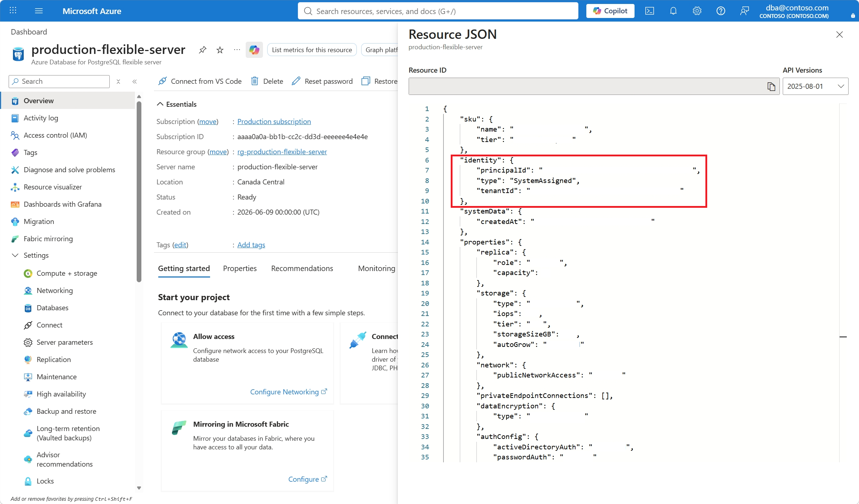Click Configure Networking link

(x=288, y=392)
